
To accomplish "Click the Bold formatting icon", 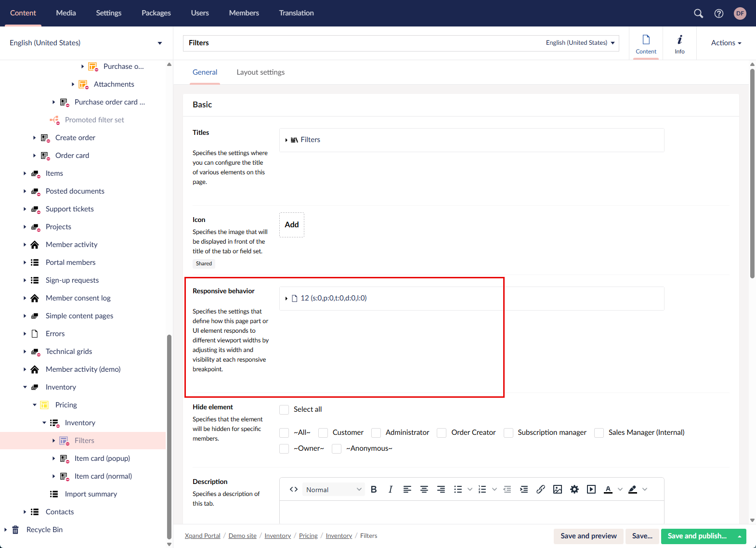I will tap(374, 489).
